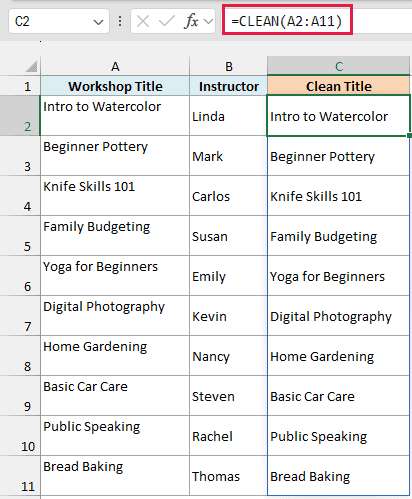Click the fill handle of cell C2
Image resolution: width=412 pixels, height=499 pixels.
[410, 136]
